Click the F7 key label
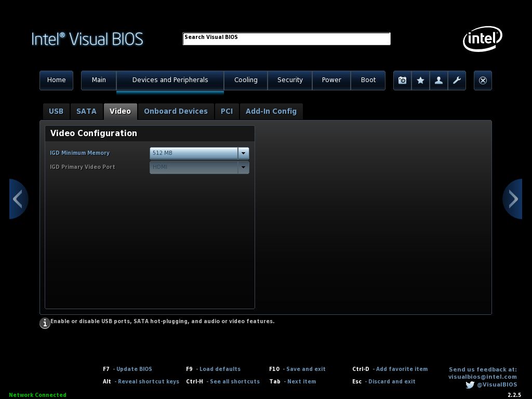 106,369
